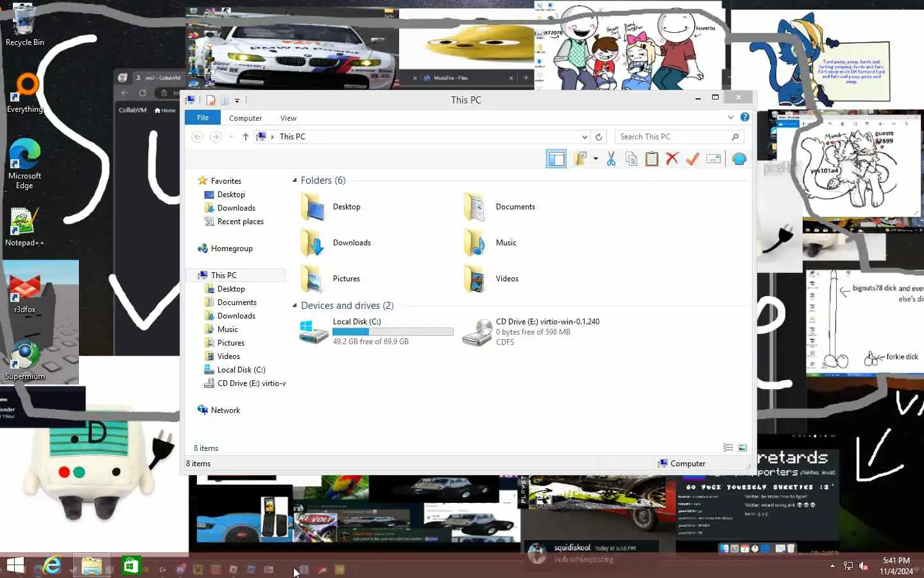Click the Windows Start button
This screenshot has height=578, width=924.
pyautogui.click(x=15, y=565)
